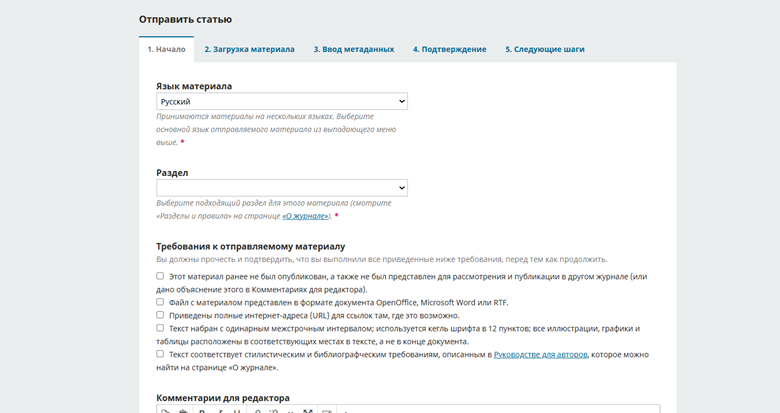Click Bold icon in the comments editor
780x413 pixels.
point(202,411)
